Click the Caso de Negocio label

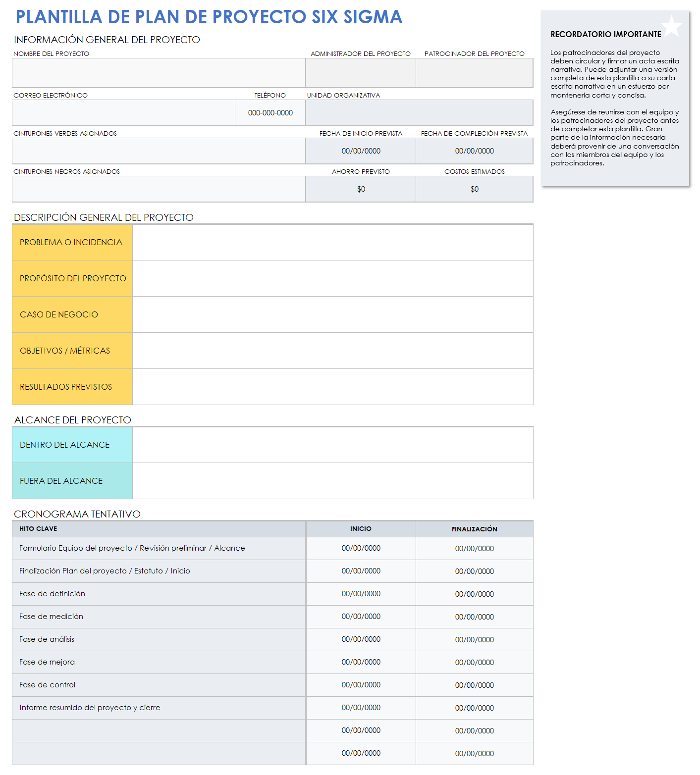(x=72, y=314)
